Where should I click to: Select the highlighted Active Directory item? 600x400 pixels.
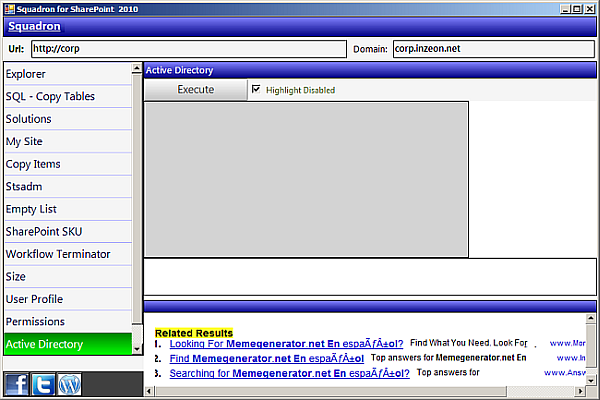pos(68,344)
